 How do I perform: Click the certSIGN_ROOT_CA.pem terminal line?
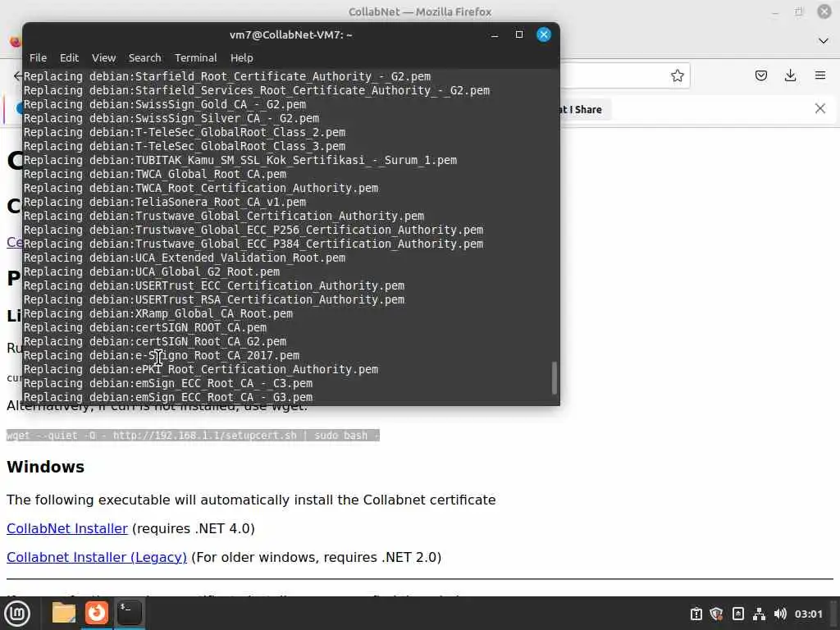[144, 328]
